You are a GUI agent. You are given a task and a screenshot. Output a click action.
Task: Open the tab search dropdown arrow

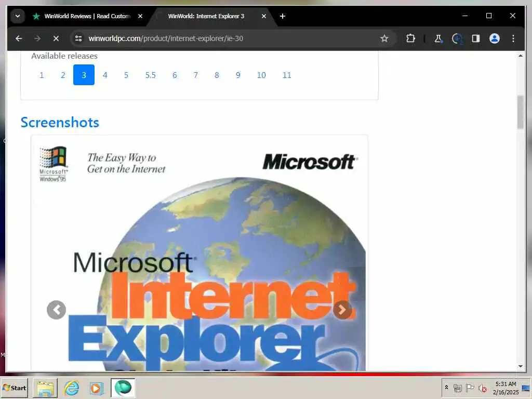[x=18, y=16]
